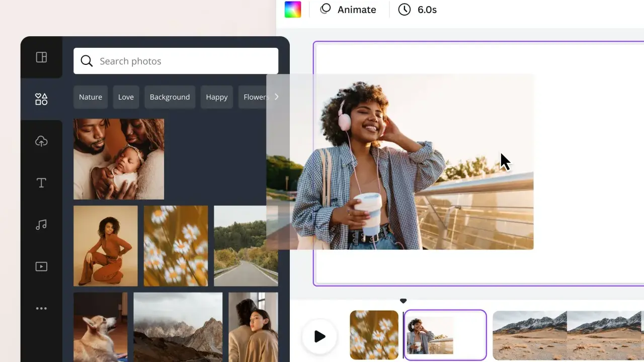Select the Happy category chip
The image size is (644, 362).
coord(217,97)
